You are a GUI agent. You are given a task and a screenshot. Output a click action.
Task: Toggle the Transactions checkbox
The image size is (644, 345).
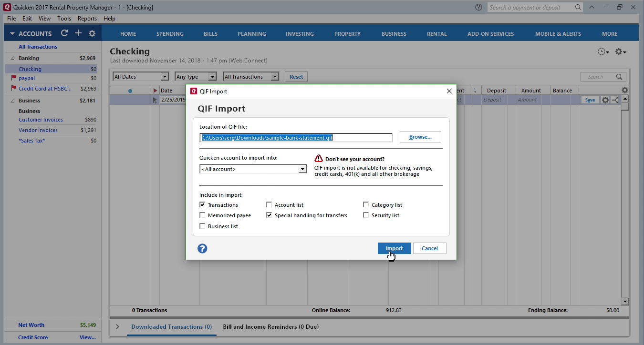coord(202,205)
